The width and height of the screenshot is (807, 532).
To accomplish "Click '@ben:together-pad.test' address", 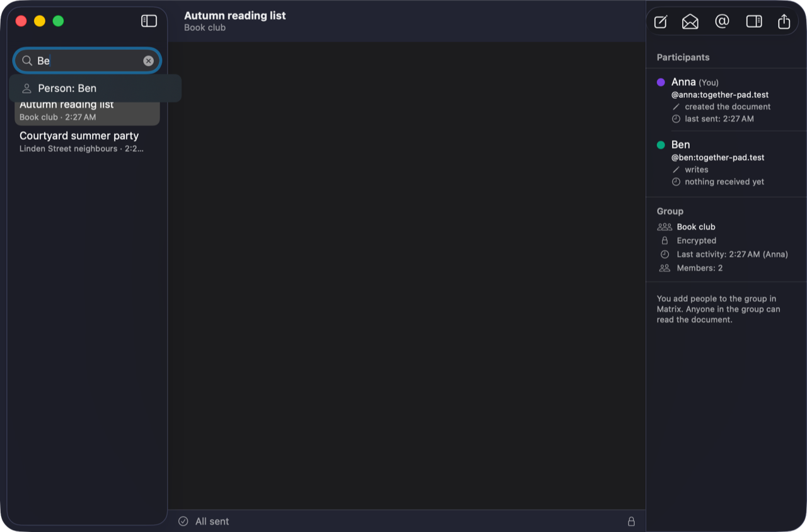I will (x=718, y=158).
